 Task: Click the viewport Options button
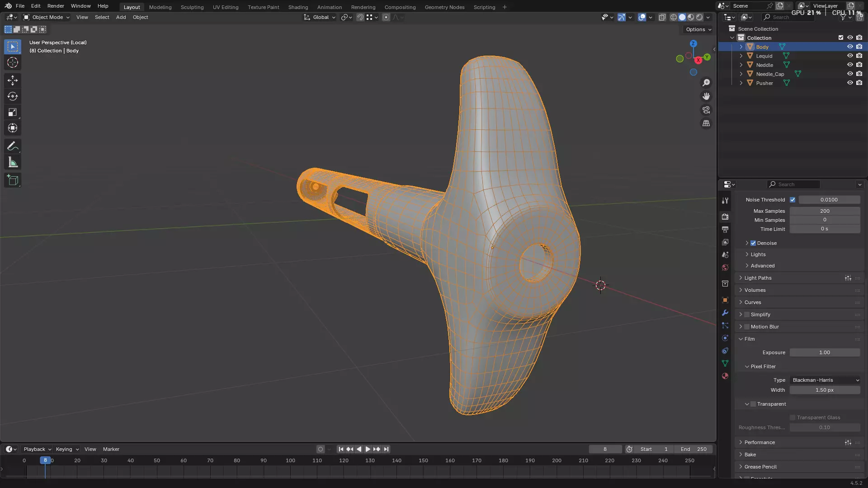[x=698, y=29]
